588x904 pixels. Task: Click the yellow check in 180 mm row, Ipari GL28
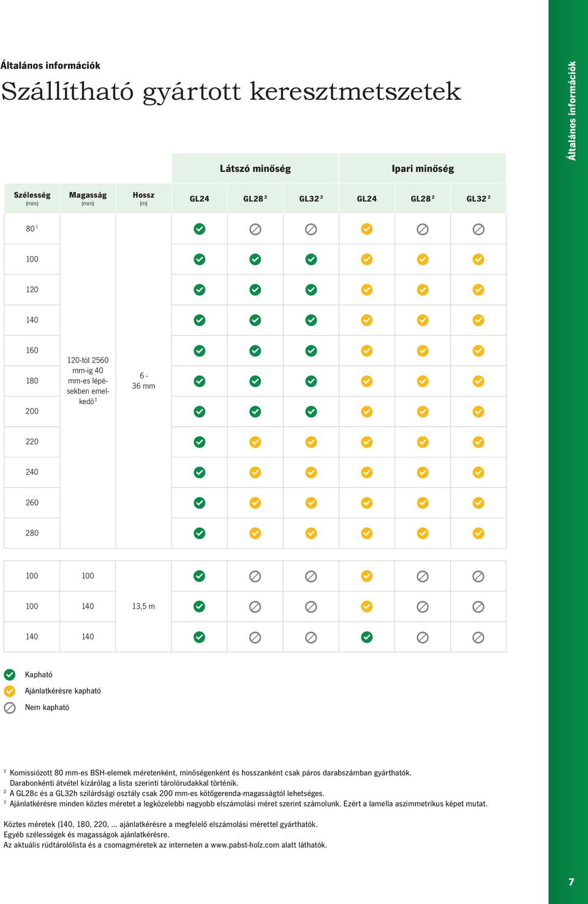pos(423,381)
